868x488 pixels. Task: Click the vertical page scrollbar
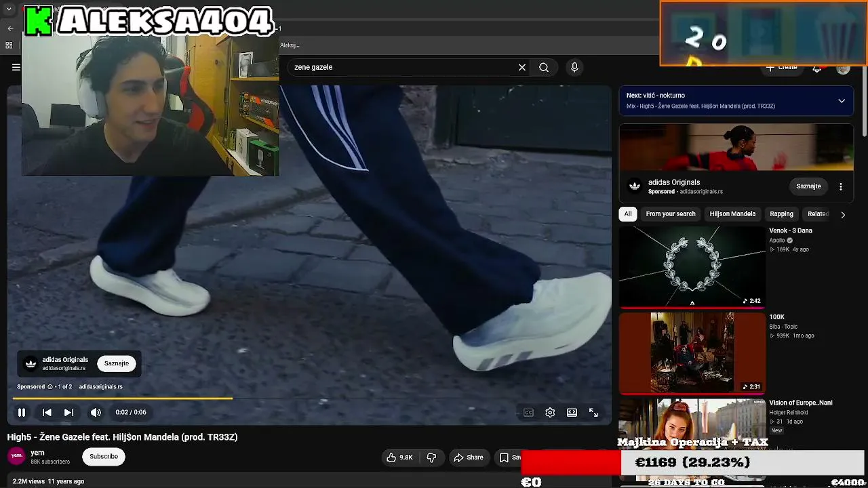click(864, 102)
